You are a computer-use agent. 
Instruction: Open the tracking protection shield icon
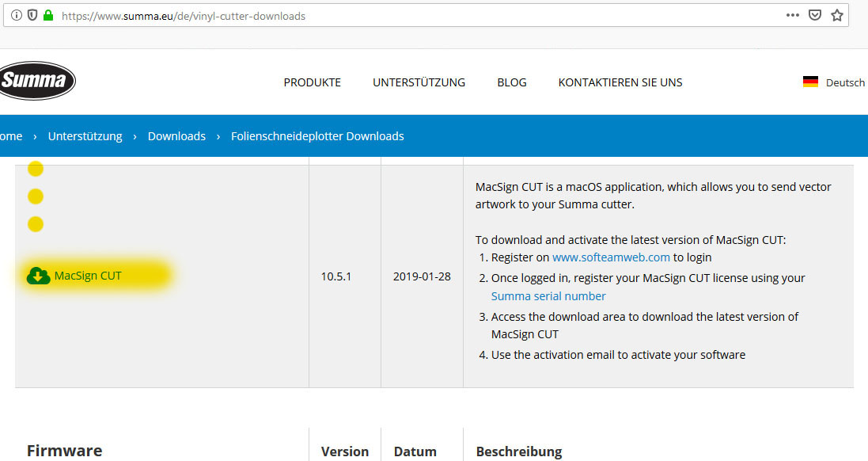tap(32, 16)
